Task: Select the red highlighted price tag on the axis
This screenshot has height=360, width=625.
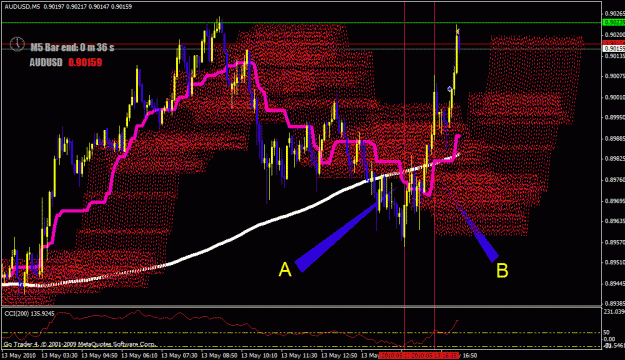Action: pos(614,42)
